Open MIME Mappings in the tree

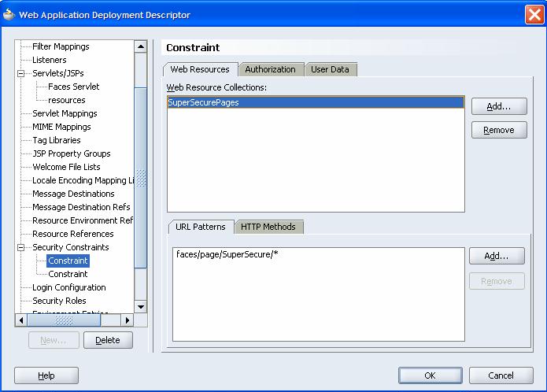click(61, 127)
